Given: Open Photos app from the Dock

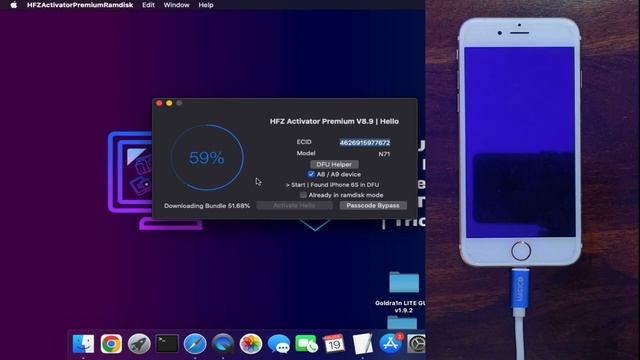Looking at the screenshot, I should click(x=251, y=344).
